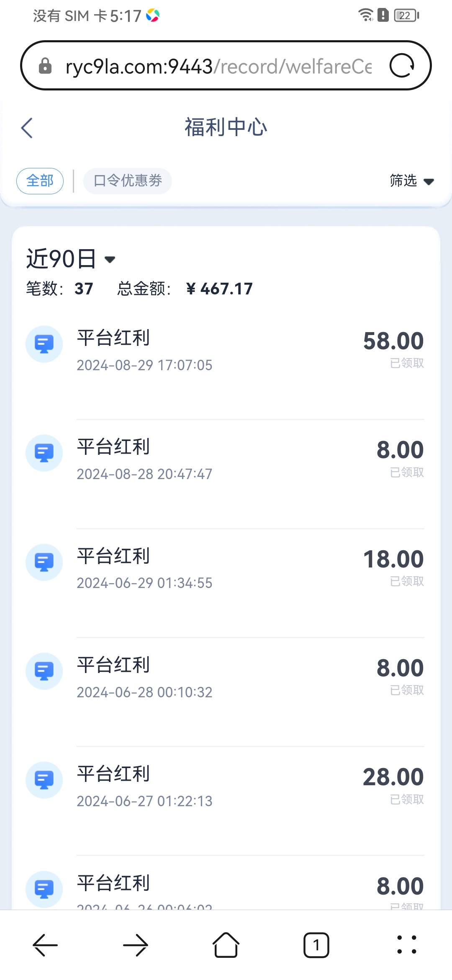Tap the lock icon in address bar
452x980 pixels.
pos(45,66)
